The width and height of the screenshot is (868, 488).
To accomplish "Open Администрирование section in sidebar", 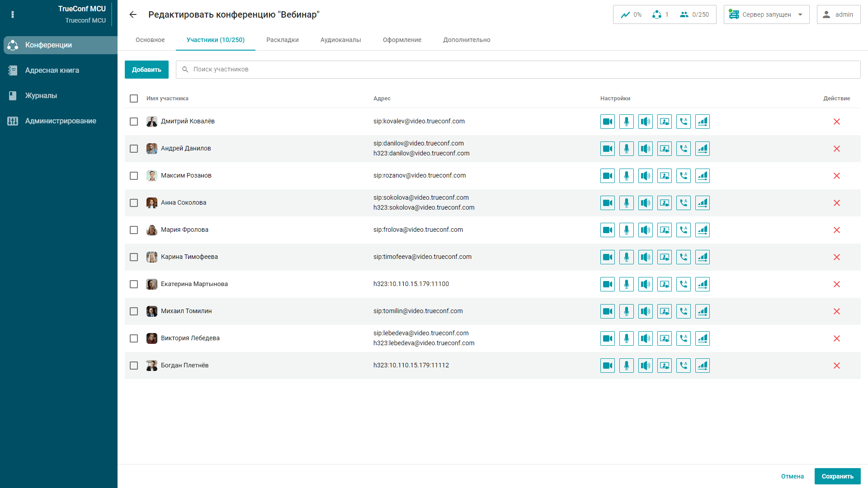I will [61, 121].
